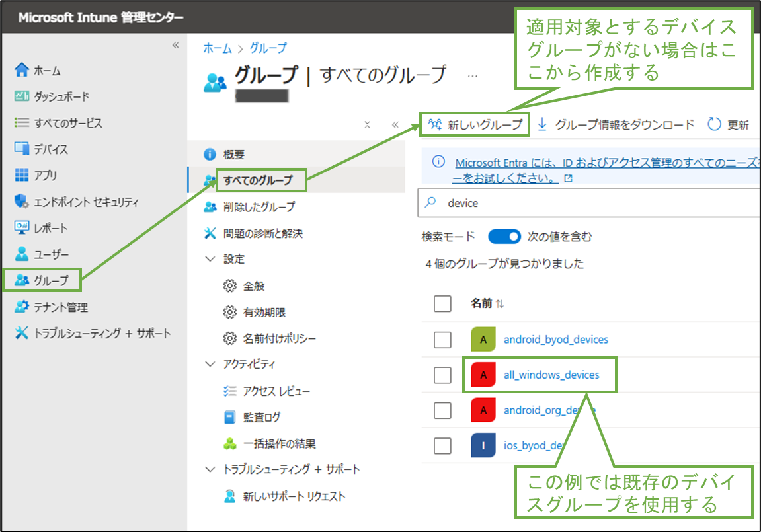Open すべてのサービス list
The image size is (761, 532).
pyautogui.click(x=58, y=123)
